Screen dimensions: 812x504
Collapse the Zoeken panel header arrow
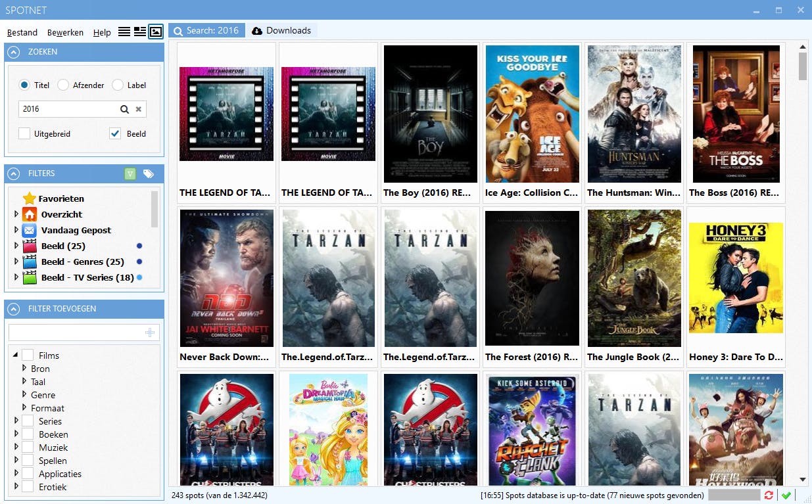point(14,52)
